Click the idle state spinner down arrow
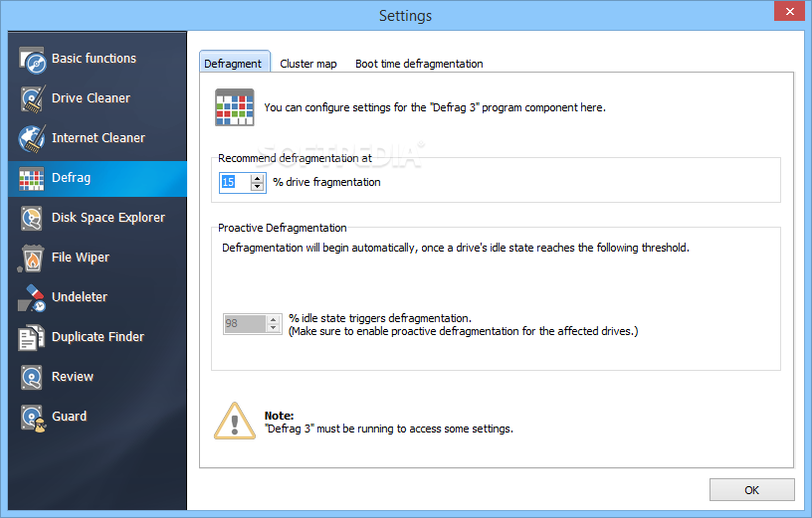This screenshot has width=812, height=518. coord(274,328)
